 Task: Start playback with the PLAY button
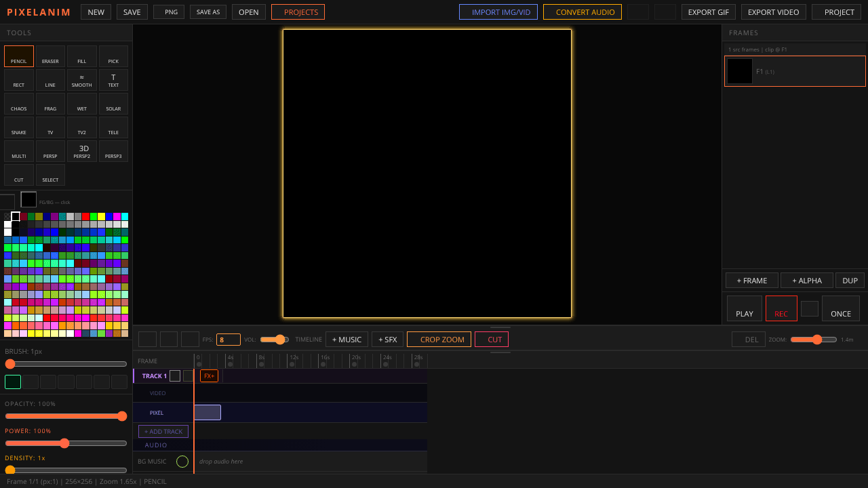click(x=745, y=308)
